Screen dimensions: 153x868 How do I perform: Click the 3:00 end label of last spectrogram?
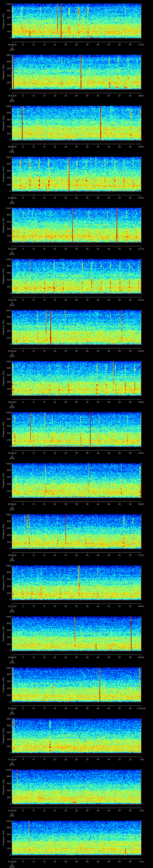(141, 861)
